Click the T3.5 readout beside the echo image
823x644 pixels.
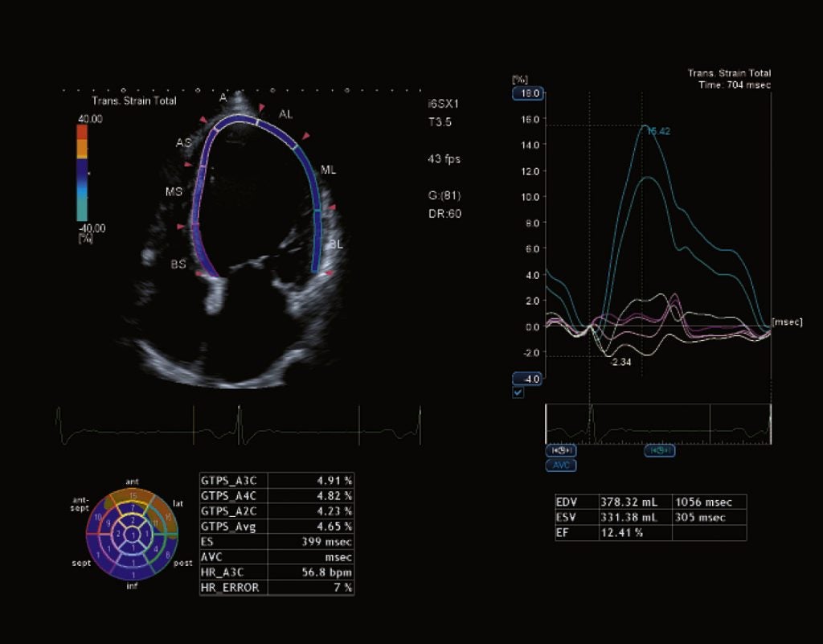[440, 122]
